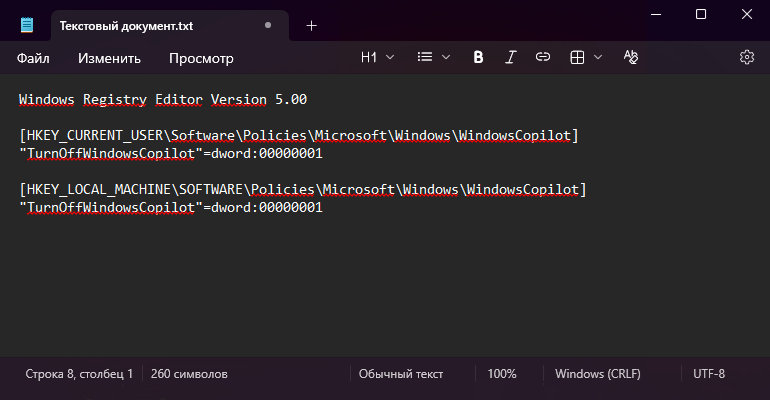Click the 100% zoom level indicator
This screenshot has width=770, height=400.
tap(502, 374)
